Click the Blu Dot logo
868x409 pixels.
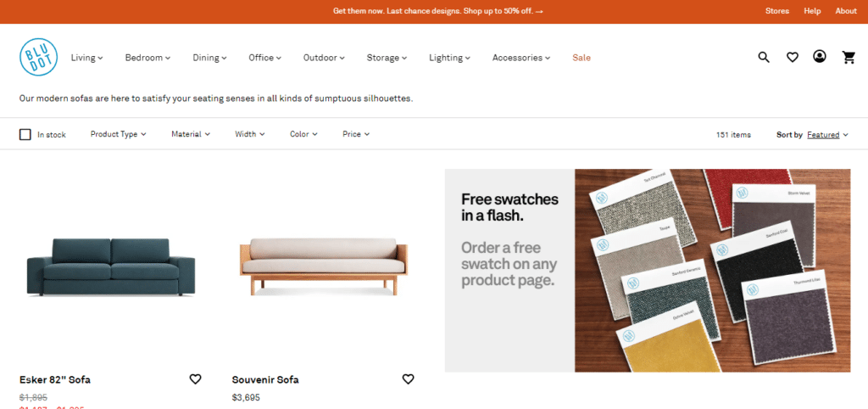[x=39, y=57]
